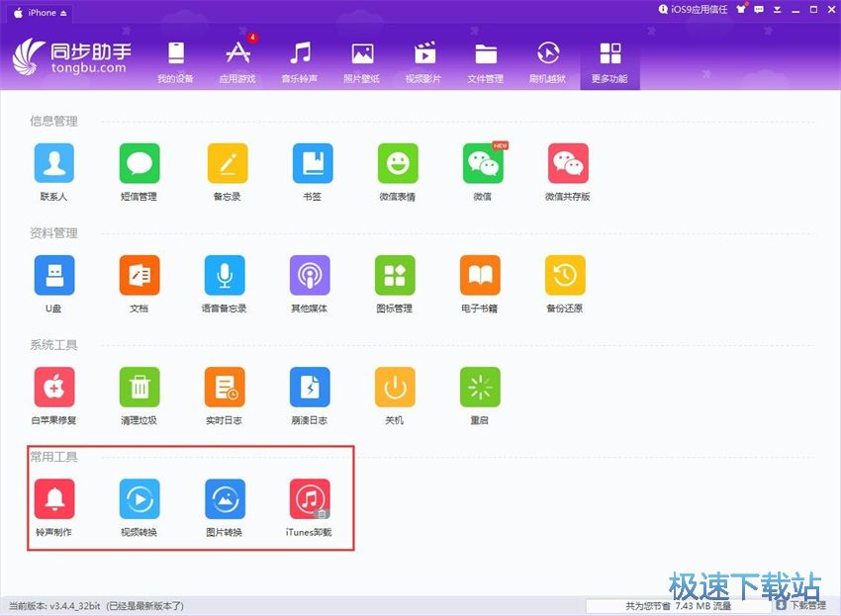841x616 pixels.
Task: Switch to 照片壁纸 photos tab
Action: click(362, 62)
